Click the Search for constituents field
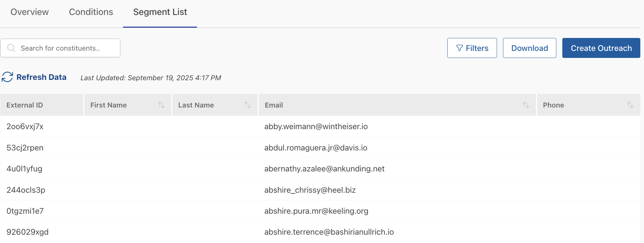The width and height of the screenshot is (644, 243). point(60,48)
